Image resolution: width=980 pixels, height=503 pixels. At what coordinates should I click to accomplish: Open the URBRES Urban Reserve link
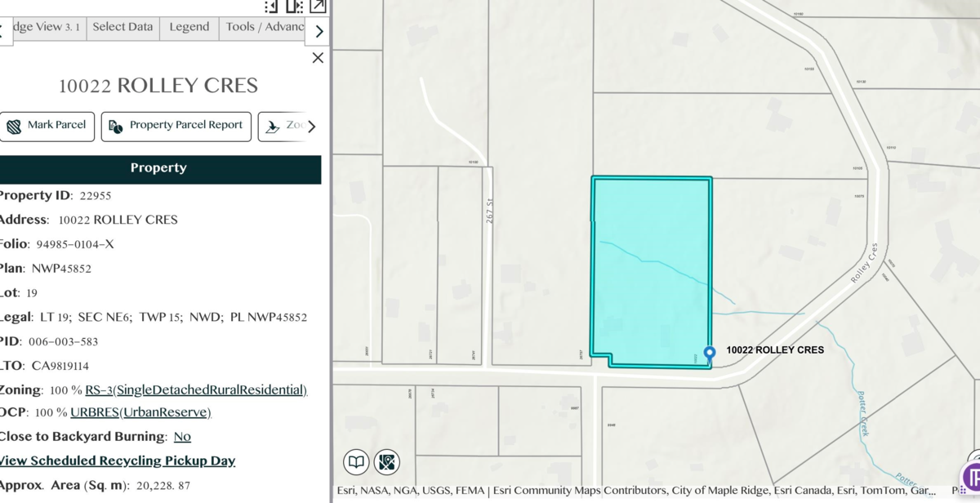(140, 412)
